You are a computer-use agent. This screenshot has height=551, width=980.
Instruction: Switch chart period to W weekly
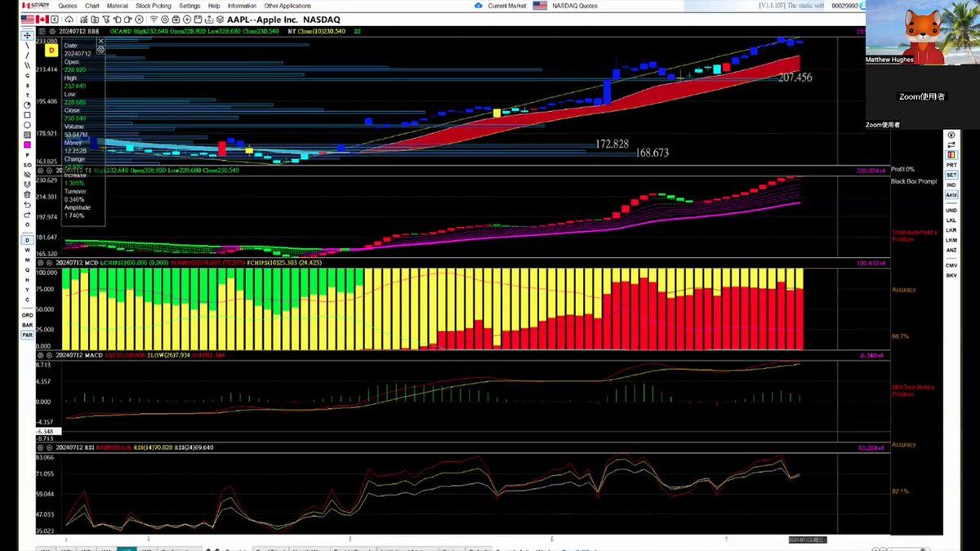pyautogui.click(x=27, y=250)
